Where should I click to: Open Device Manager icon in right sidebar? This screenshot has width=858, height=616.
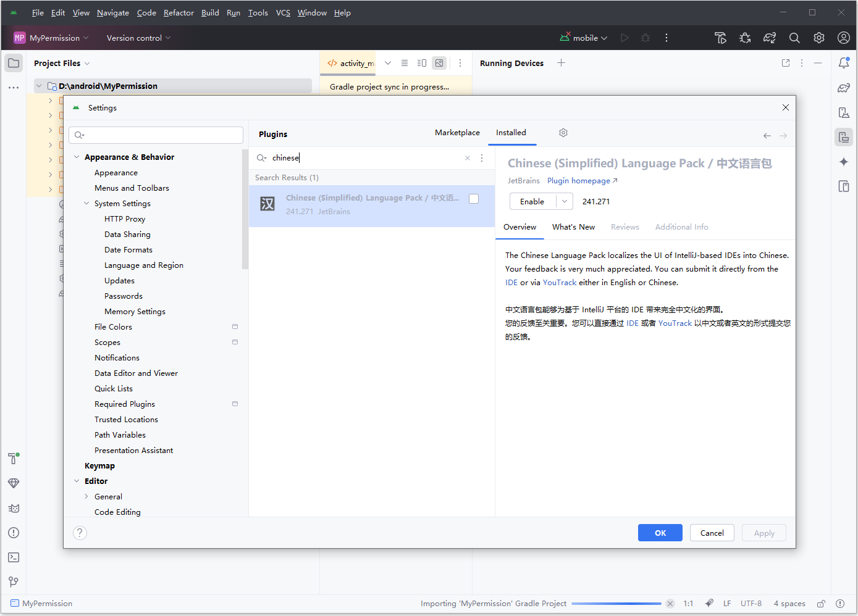(x=844, y=112)
